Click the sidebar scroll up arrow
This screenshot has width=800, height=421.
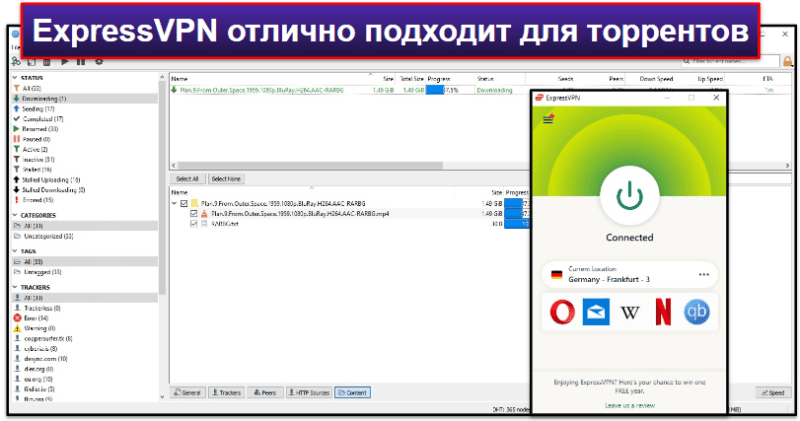pos(162,78)
